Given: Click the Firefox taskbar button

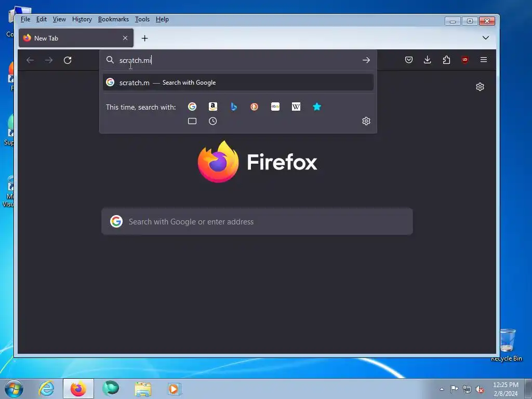Looking at the screenshot, I should click(78, 389).
